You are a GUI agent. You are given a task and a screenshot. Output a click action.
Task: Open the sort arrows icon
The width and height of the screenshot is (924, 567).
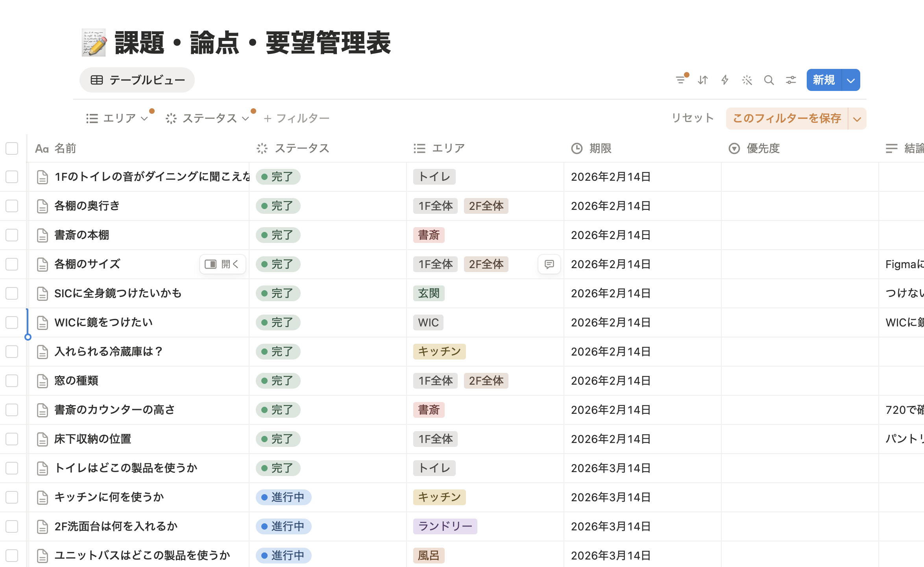pos(703,80)
